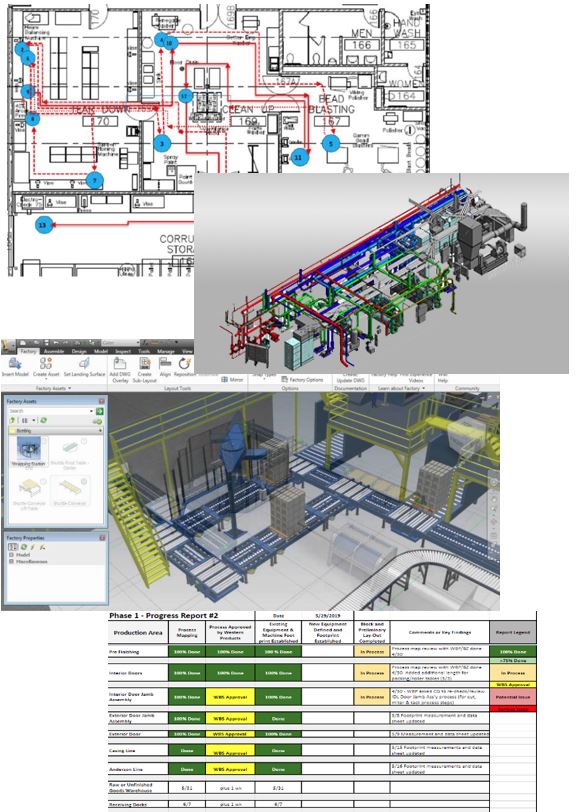Open Factory Options
This screenshot has height=812, width=581.
303,380
